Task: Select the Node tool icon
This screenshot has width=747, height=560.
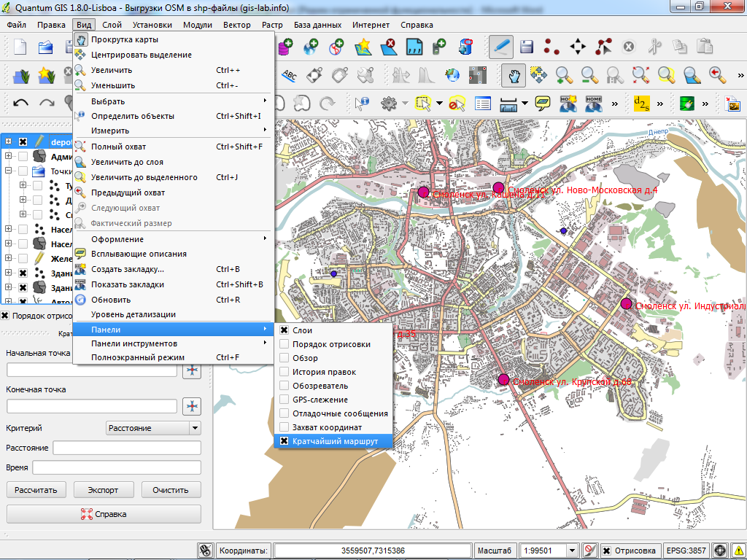Action: (x=603, y=47)
